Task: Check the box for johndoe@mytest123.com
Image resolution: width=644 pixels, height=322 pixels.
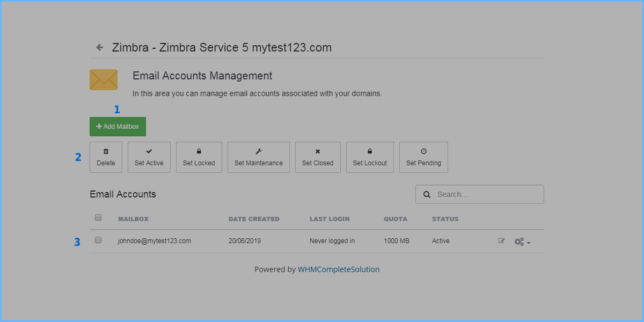Action: 98,240
